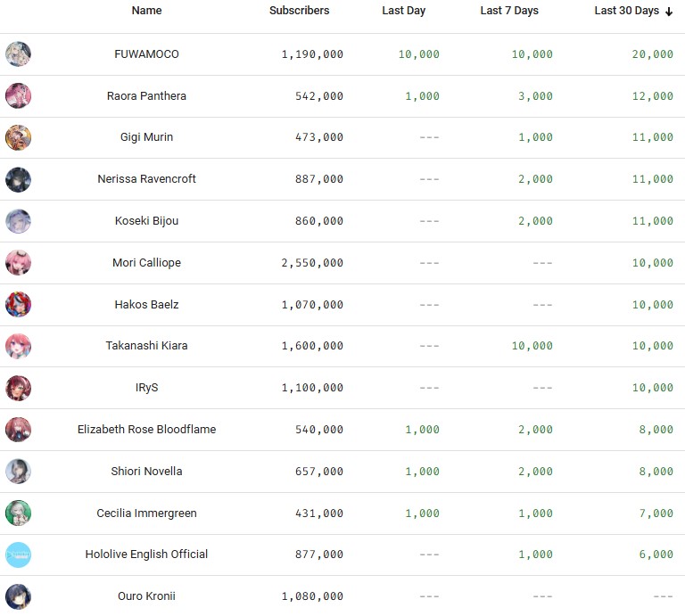The width and height of the screenshot is (685, 616).
Task: Click Mori Calliope's 2,550,000 subscriber count
Action: 312,263
